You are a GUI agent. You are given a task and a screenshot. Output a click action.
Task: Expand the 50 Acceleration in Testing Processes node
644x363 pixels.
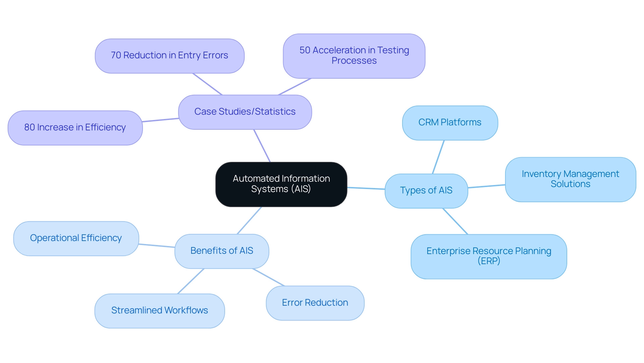click(x=354, y=52)
